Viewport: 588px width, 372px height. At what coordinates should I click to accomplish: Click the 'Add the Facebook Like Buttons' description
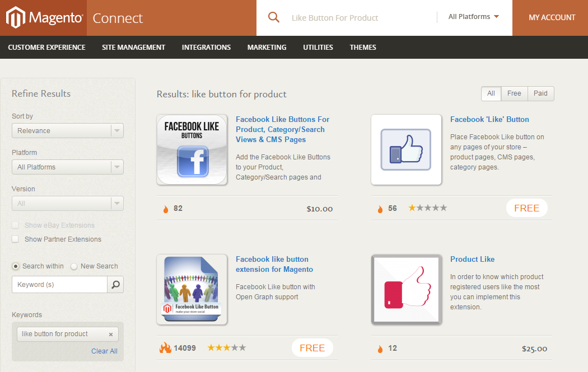[283, 167]
